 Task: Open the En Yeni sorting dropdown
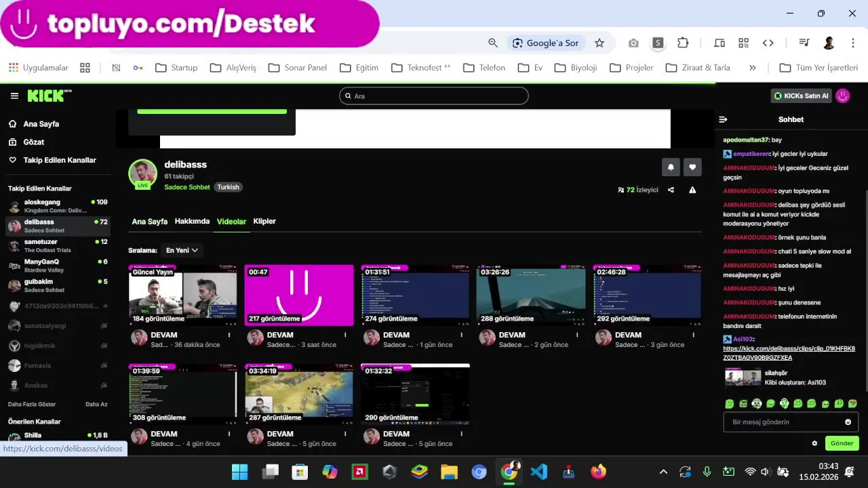182,250
